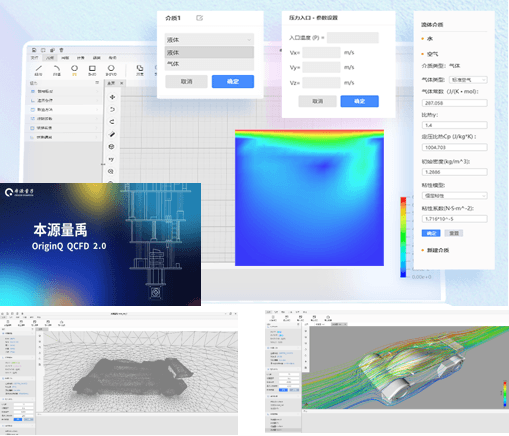The image size is (509, 436).
Task: Select the 水 medium entry
Action: tap(430, 39)
